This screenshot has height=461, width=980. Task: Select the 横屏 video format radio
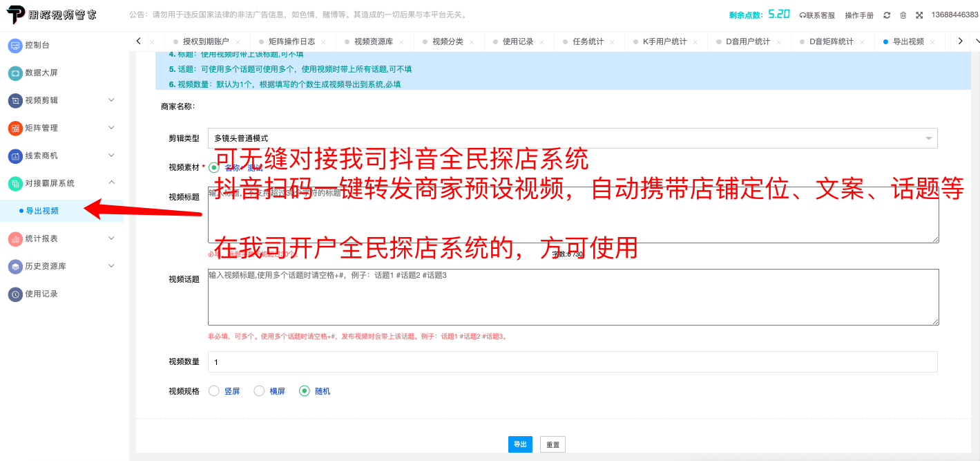(x=259, y=391)
